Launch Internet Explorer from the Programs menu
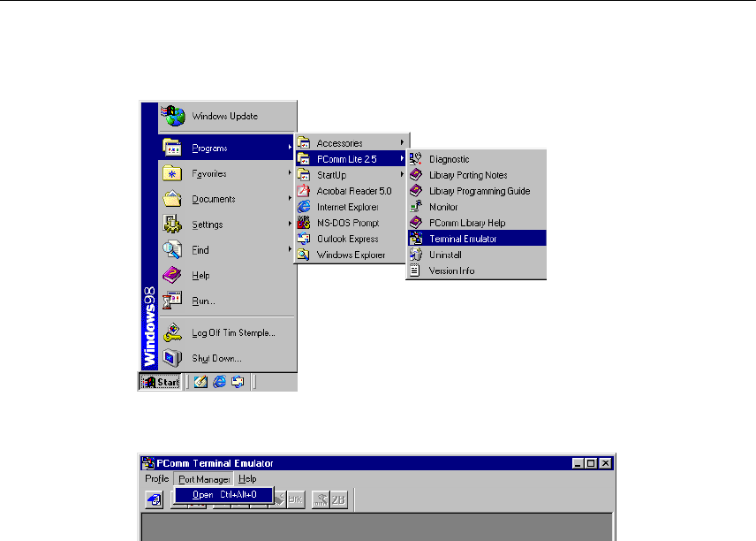Screen dimensions: 756x541 click(x=351, y=207)
